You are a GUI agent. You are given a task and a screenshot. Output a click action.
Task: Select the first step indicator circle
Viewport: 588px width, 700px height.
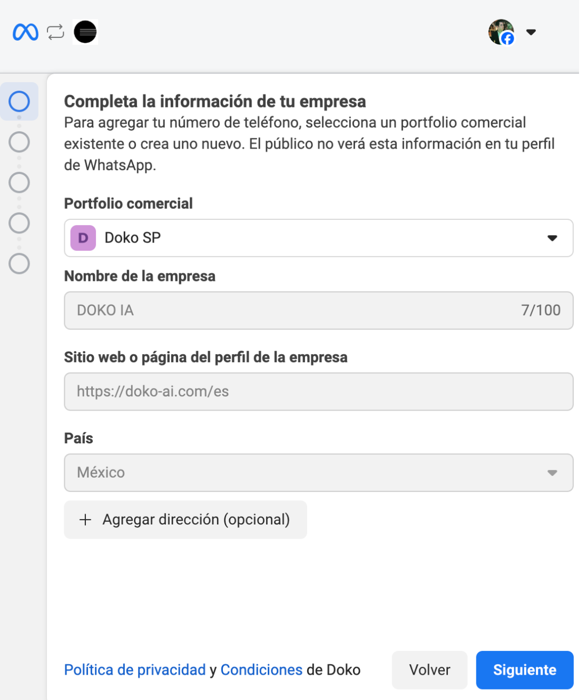(x=19, y=101)
